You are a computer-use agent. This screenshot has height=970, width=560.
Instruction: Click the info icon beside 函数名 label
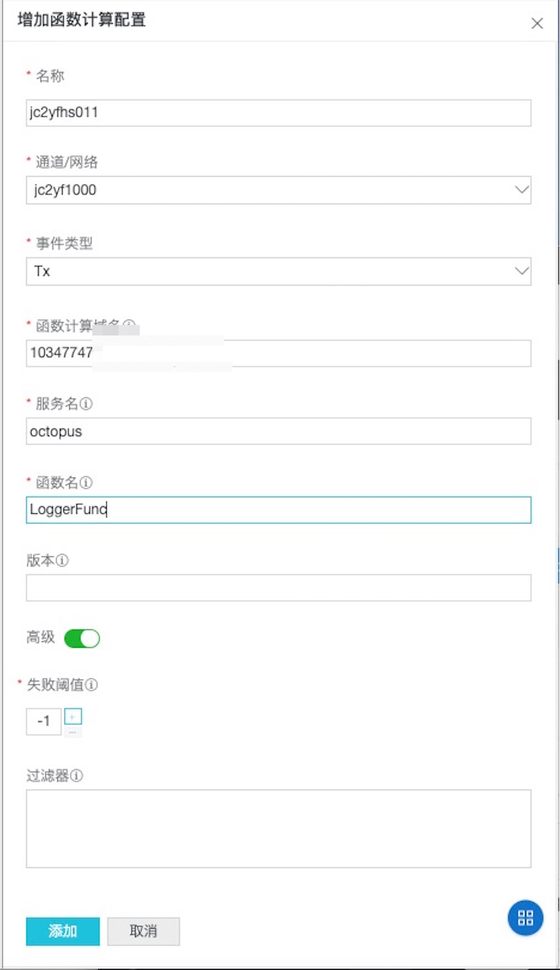tap(86, 483)
